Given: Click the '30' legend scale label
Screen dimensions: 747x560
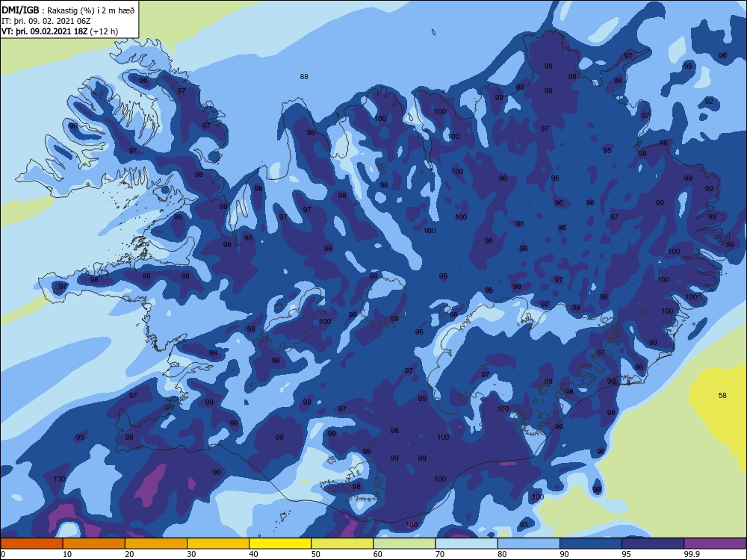Looking at the screenshot, I should click(x=191, y=554).
